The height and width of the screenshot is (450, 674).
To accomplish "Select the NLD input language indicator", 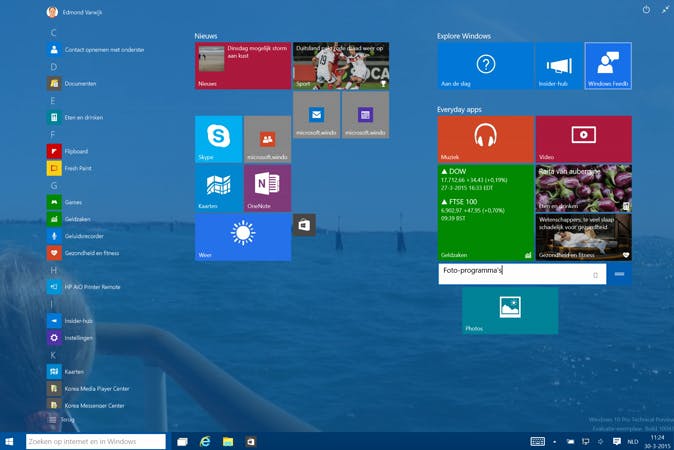I will (632, 441).
